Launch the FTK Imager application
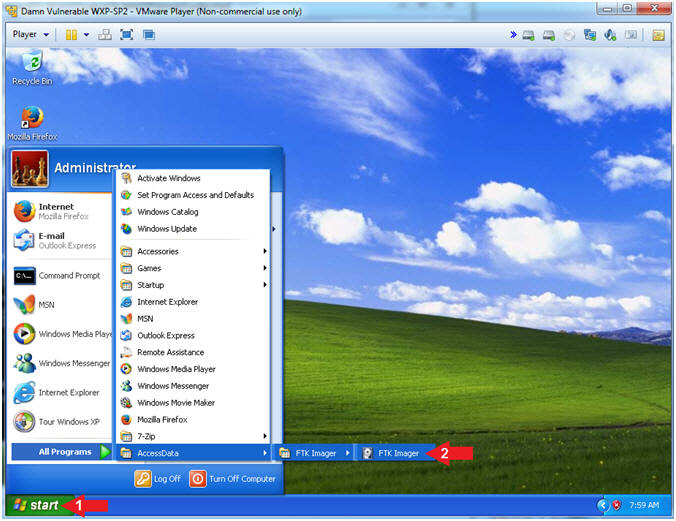Image resolution: width=676 pixels, height=521 pixels. click(393, 453)
